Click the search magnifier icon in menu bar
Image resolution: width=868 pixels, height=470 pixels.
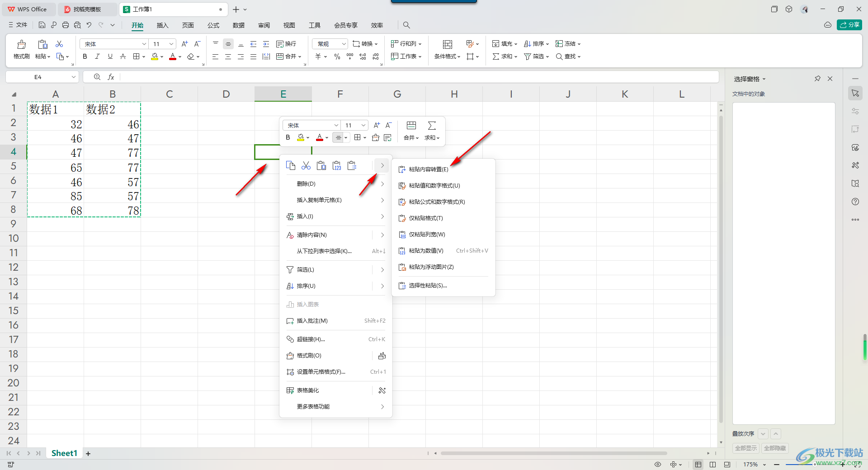tap(406, 25)
